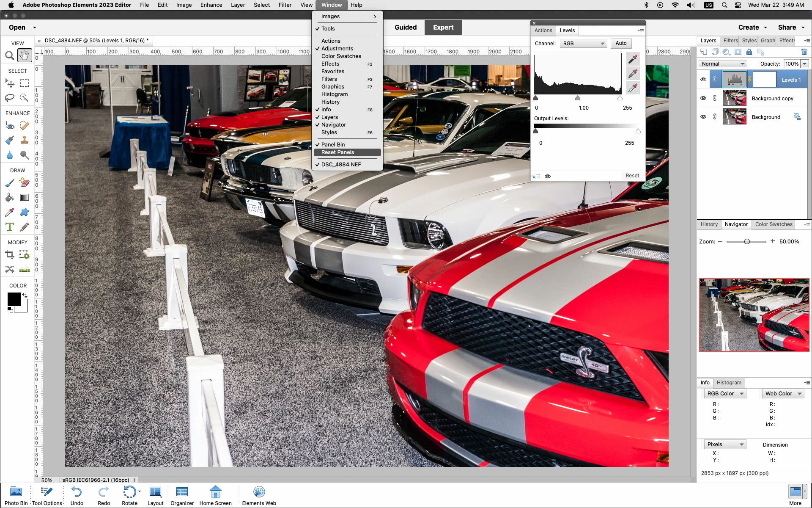Toggle visibility of Levels 1 layer

(x=703, y=80)
